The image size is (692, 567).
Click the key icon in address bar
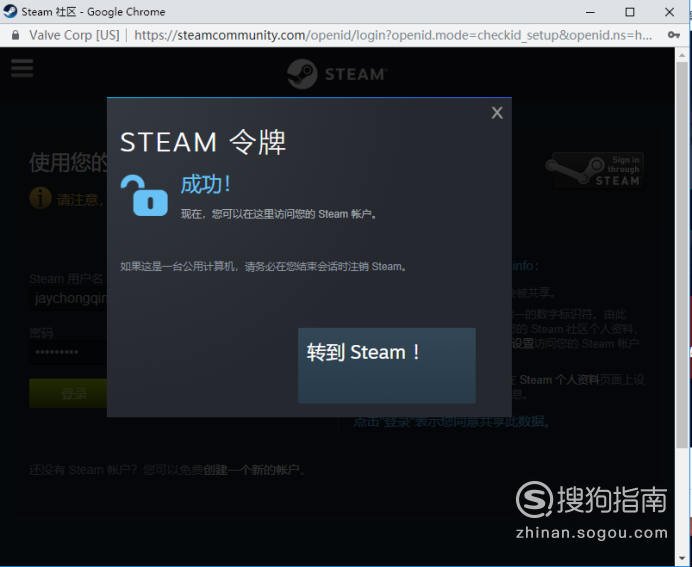673,35
